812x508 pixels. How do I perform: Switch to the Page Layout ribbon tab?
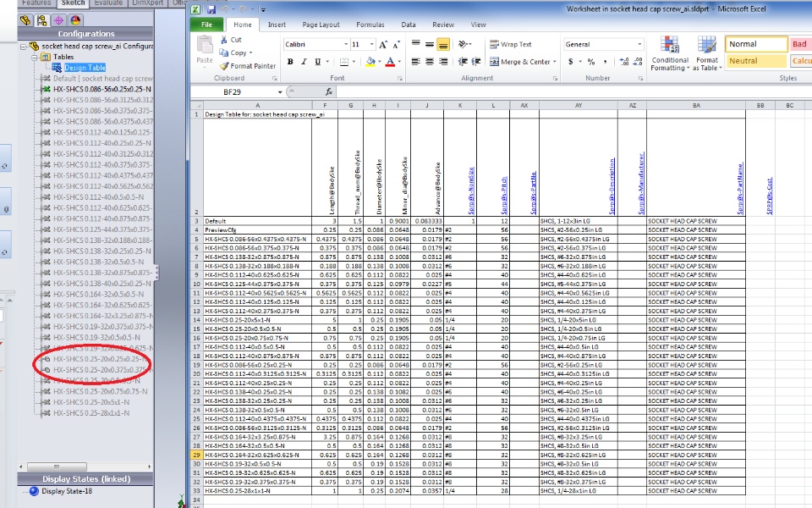[321, 25]
